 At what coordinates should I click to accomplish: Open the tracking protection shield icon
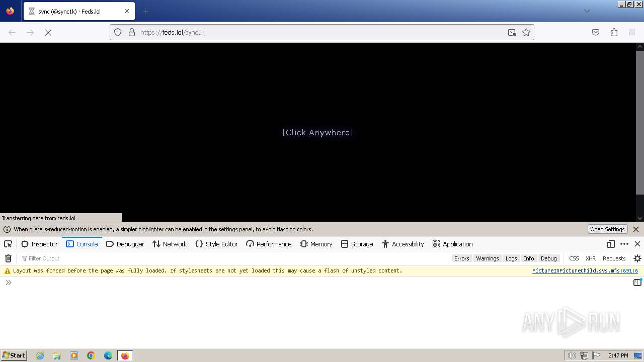[x=118, y=32]
